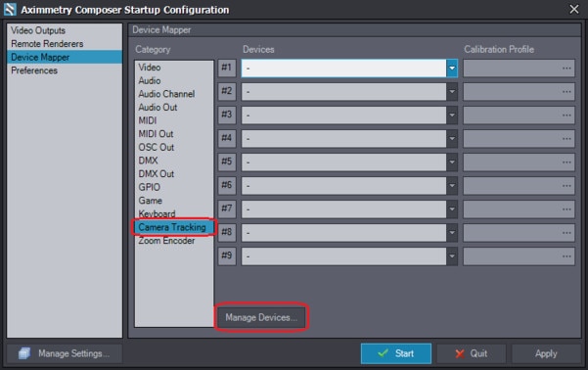Open calibration profile browse dots for device #1

566,69
